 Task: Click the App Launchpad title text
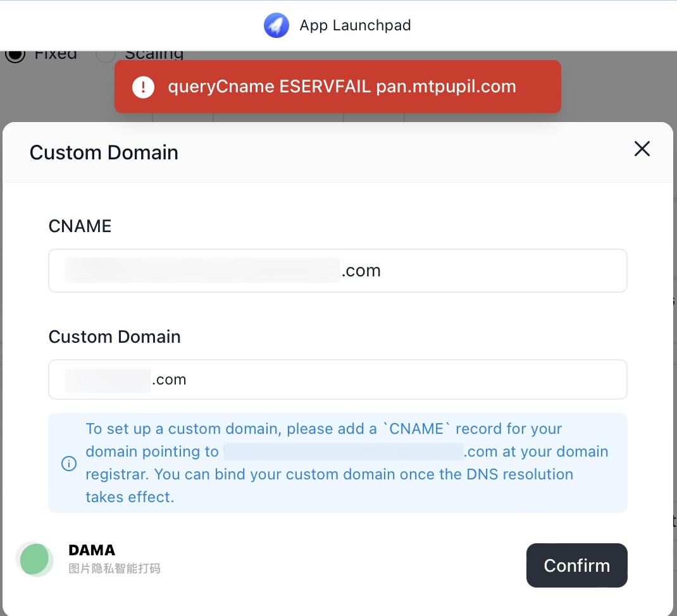click(355, 25)
